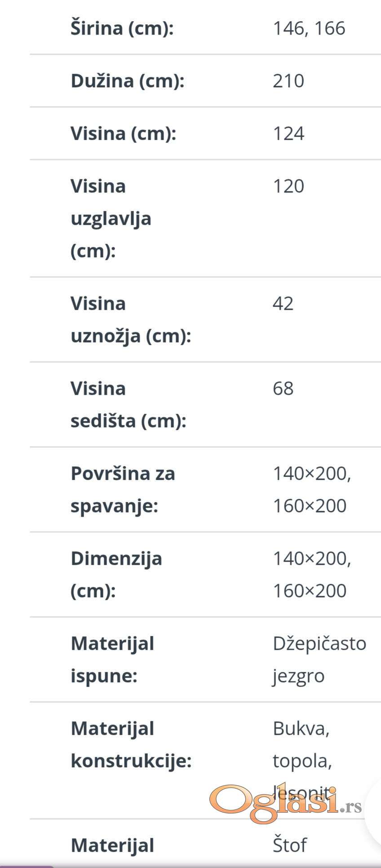Select the "Štof" material value
381x868 pixels.
tap(289, 845)
